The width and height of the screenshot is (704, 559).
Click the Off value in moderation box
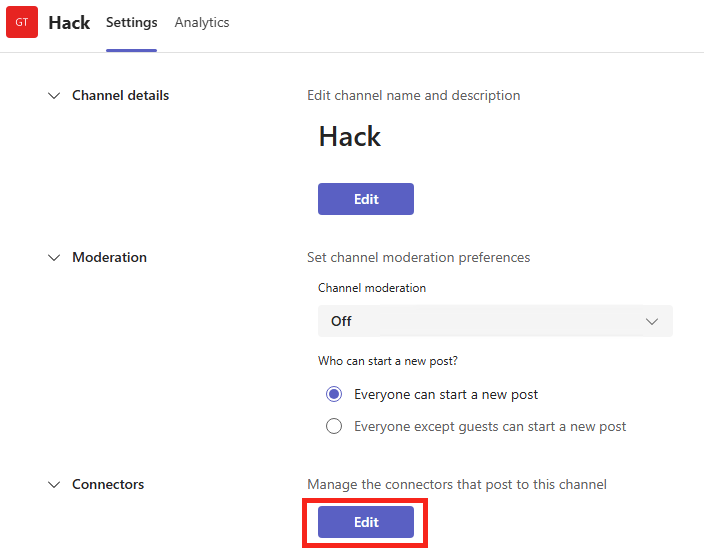pyautogui.click(x=341, y=321)
